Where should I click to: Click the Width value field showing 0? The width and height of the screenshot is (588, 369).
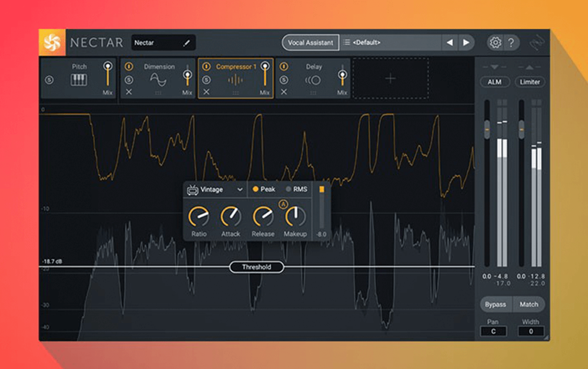531,331
